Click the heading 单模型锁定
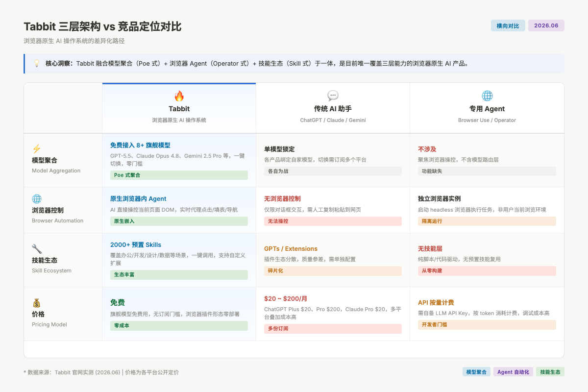This screenshot has width=588, height=392. pyautogui.click(x=279, y=149)
